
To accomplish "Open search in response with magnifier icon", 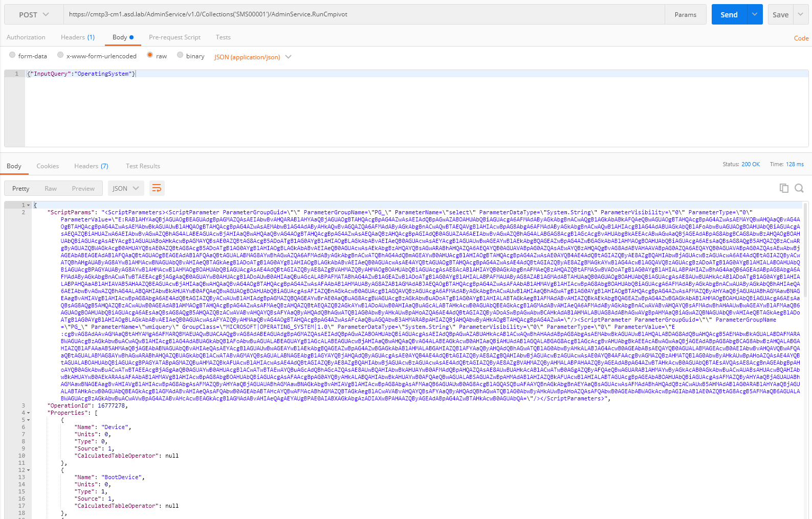I will pyautogui.click(x=799, y=188).
